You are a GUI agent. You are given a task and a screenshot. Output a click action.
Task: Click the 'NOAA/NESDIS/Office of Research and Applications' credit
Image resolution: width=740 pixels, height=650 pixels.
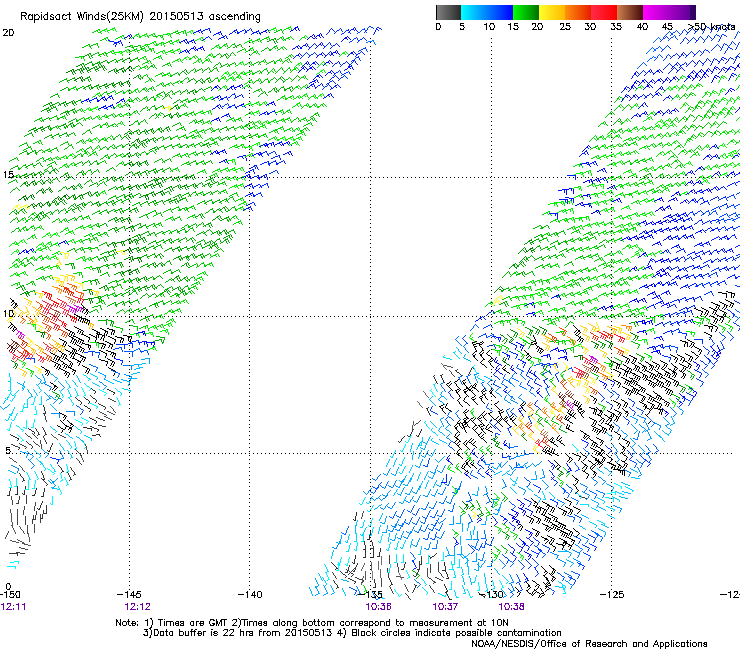point(589,644)
